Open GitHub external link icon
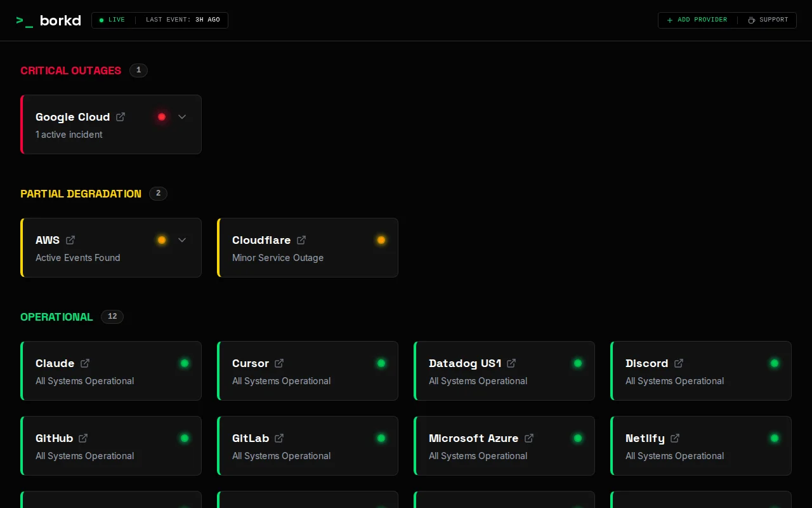 (x=83, y=438)
